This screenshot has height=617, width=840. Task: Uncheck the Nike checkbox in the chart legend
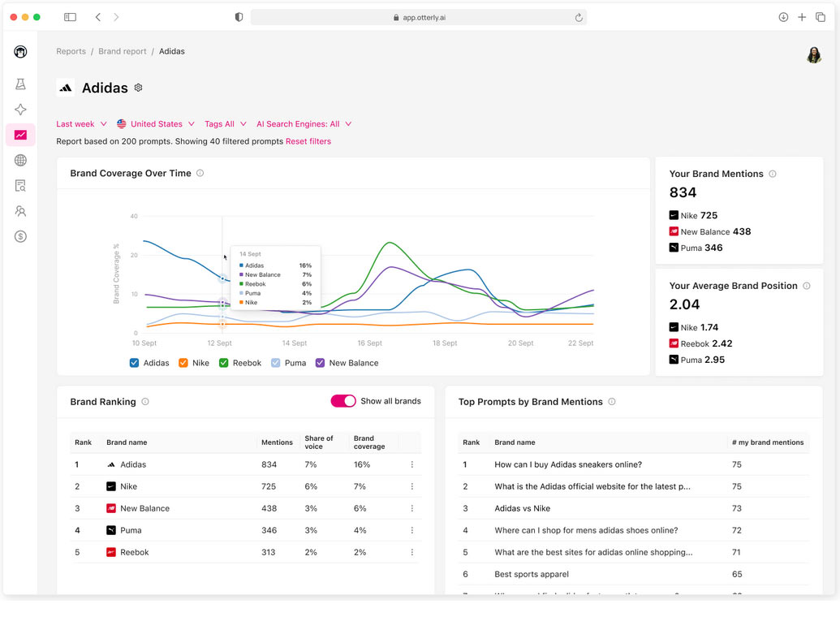[x=183, y=363]
